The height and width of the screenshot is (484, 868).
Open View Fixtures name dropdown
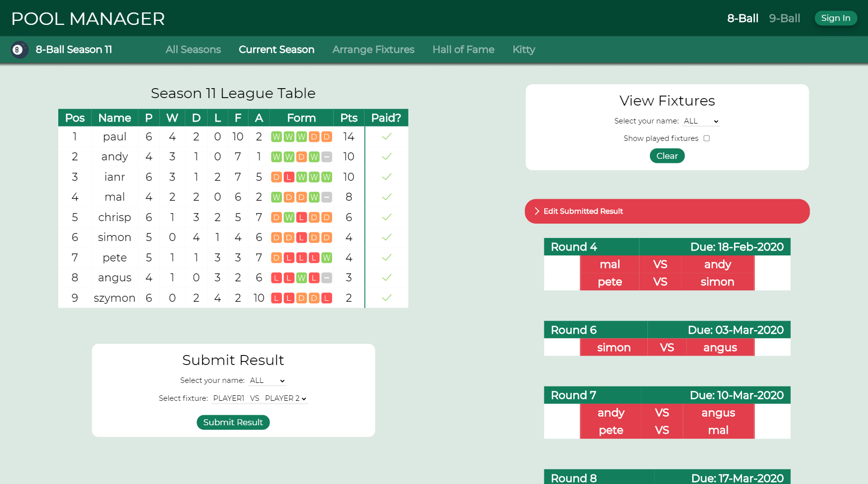point(701,121)
